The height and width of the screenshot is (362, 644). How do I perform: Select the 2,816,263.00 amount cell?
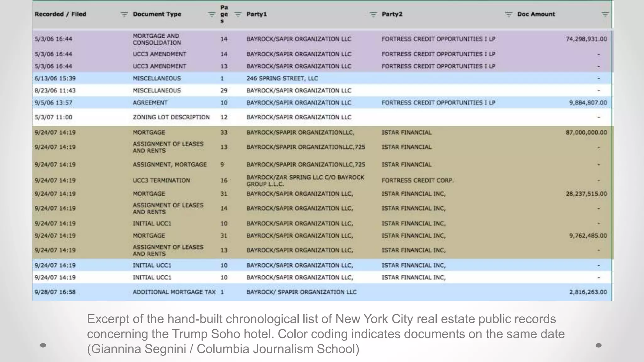588,292
